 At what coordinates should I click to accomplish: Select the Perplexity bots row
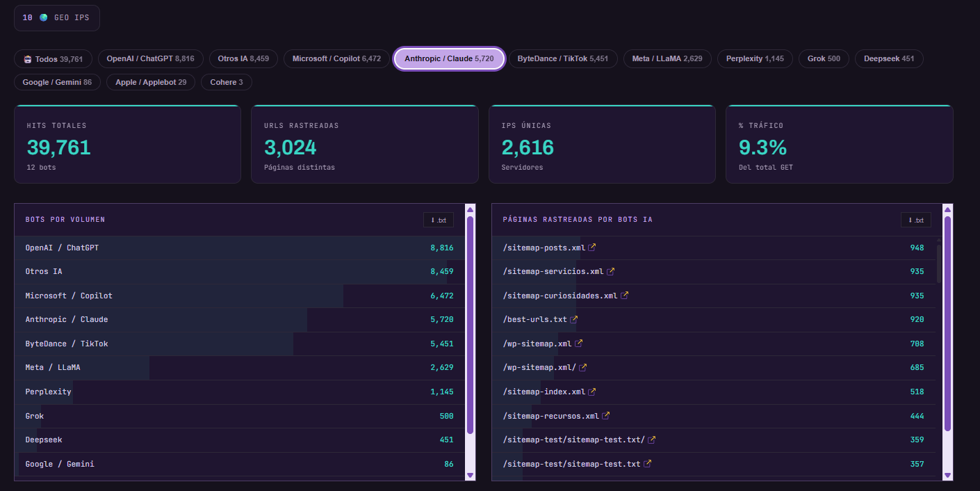pyautogui.click(x=240, y=392)
